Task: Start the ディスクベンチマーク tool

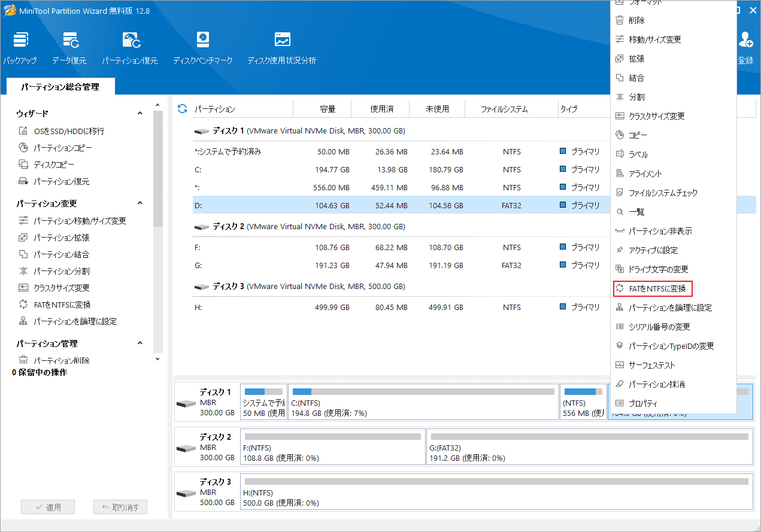Action: (202, 48)
